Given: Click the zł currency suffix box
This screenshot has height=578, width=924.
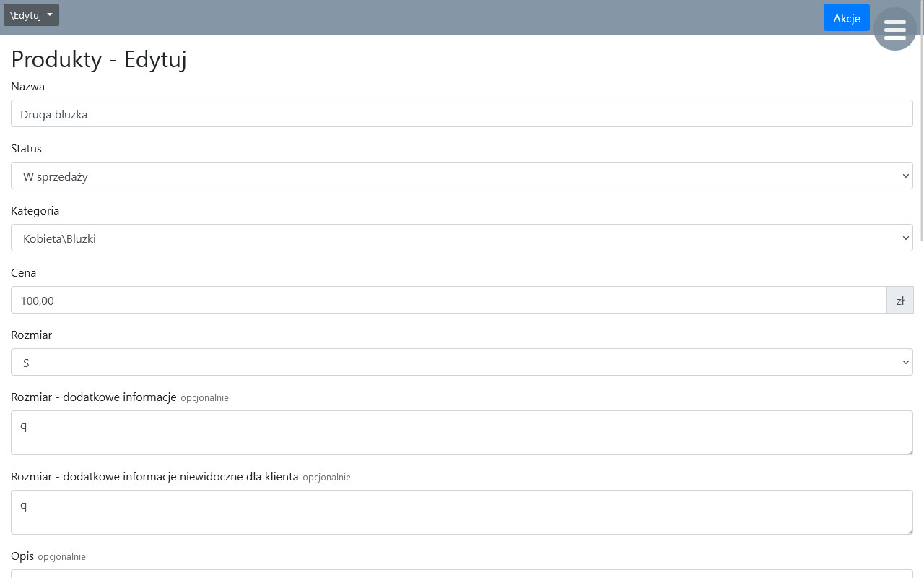Looking at the screenshot, I should pyautogui.click(x=899, y=301).
